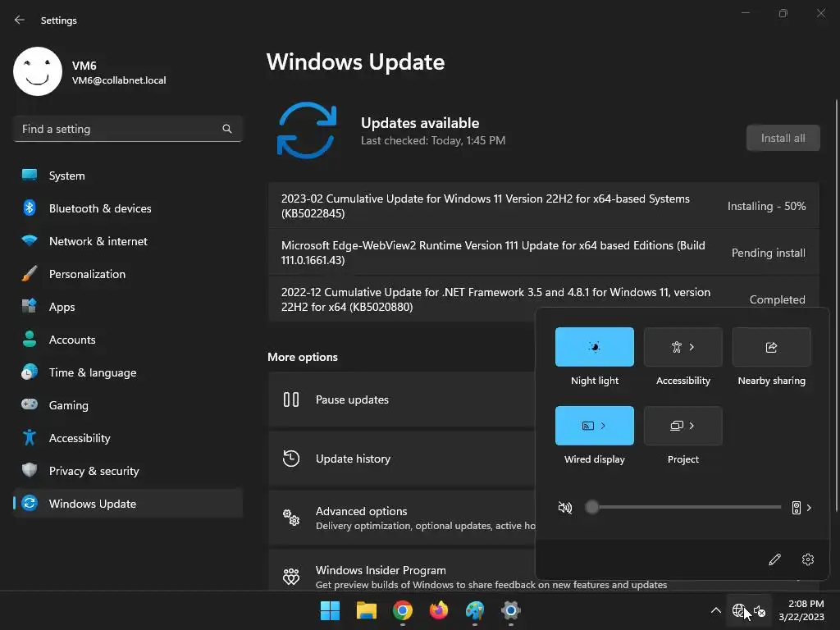This screenshot has width=840, height=630.
Task: Open all settings gear in quick panel
Action: click(x=808, y=559)
